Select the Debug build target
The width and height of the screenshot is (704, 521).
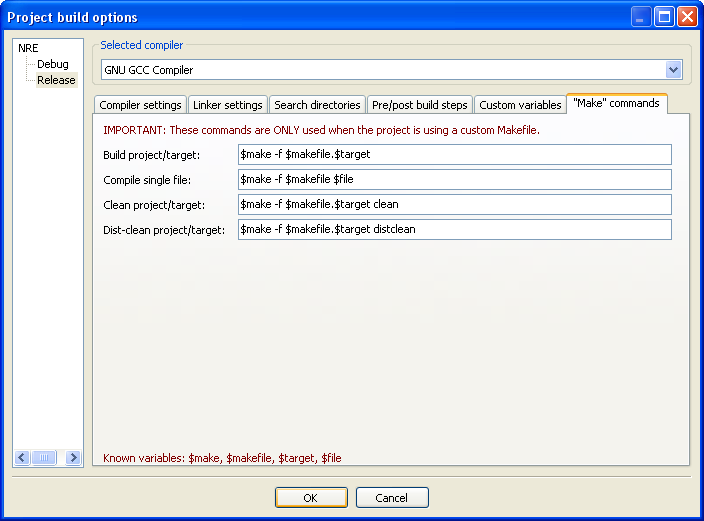53,64
